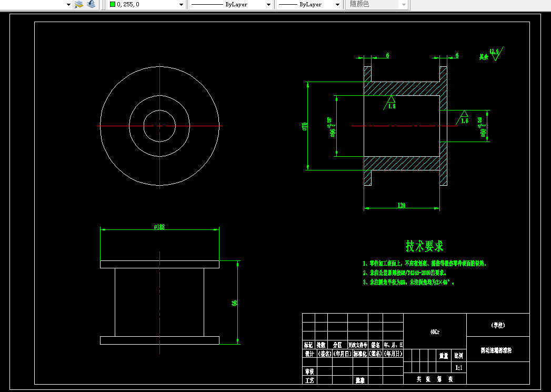Select the 1:1 scale value

point(459,368)
